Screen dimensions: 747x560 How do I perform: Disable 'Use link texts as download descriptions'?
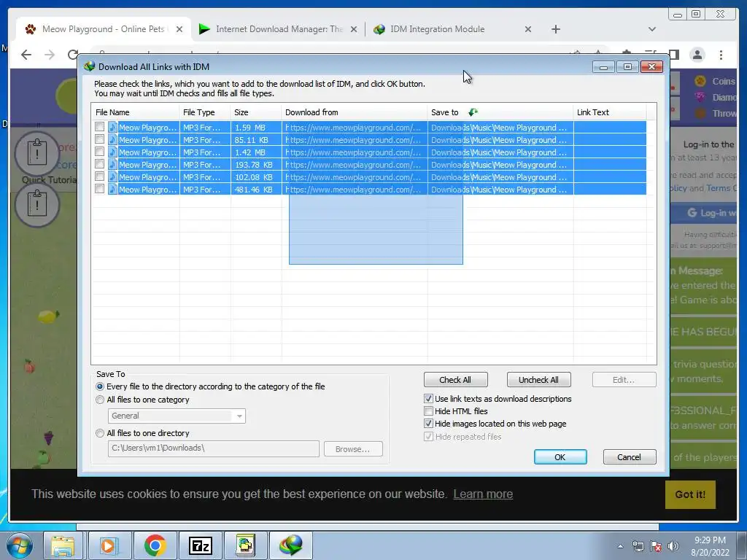[x=428, y=399]
